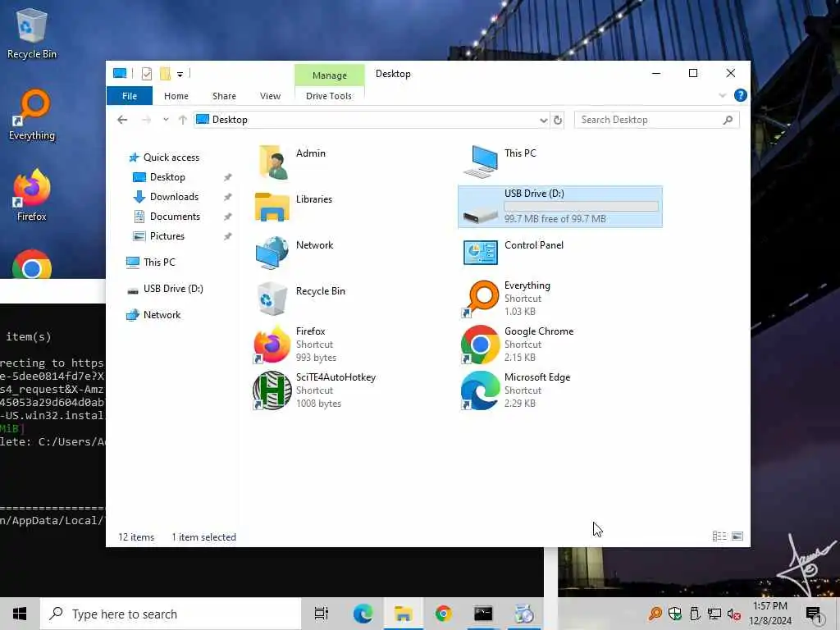Click the muted volume tray icon
This screenshot has height=630, width=840.
pyautogui.click(x=733, y=614)
